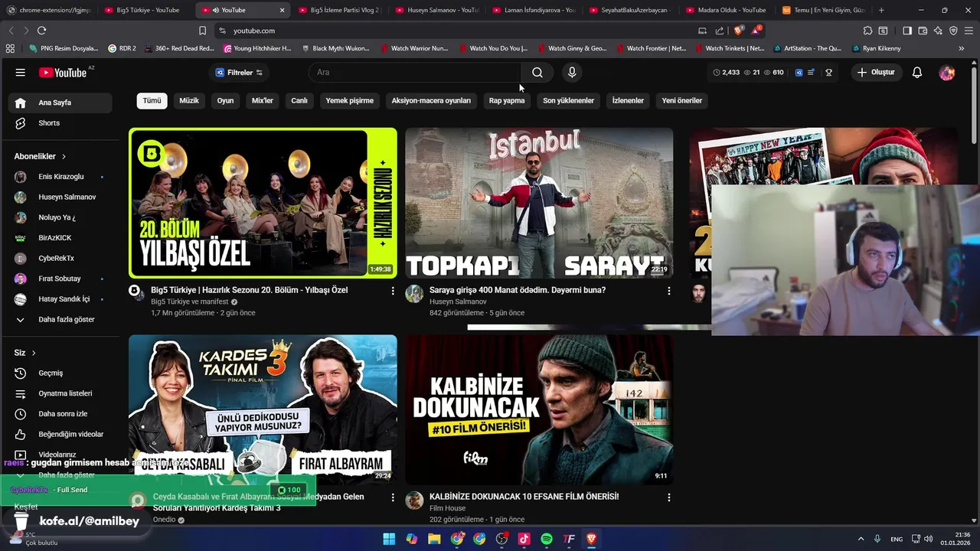Open RDR 2 bookmark
The image size is (980, 551).
(x=122, y=48)
